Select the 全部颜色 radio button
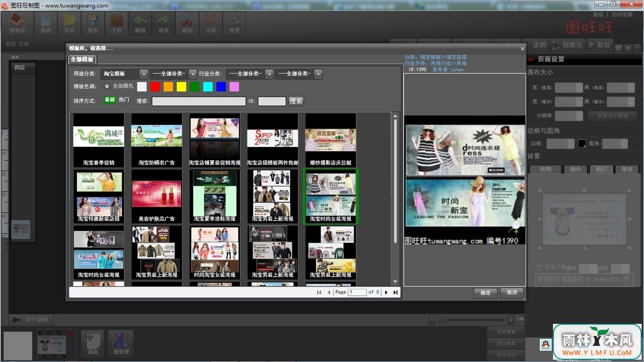 tap(107, 86)
